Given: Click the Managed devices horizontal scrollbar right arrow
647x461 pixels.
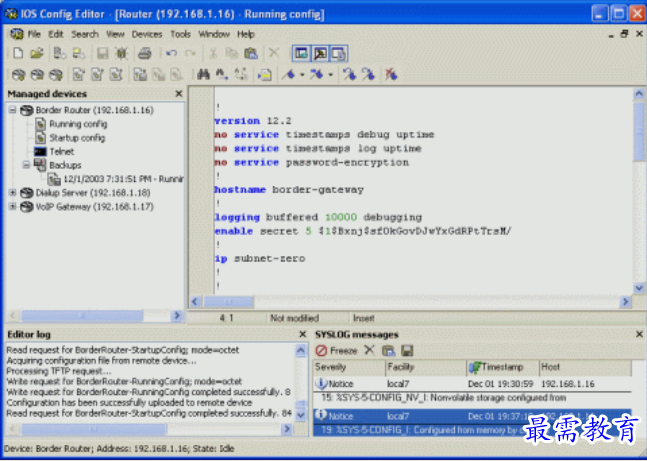Looking at the screenshot, I should (177, 316).
